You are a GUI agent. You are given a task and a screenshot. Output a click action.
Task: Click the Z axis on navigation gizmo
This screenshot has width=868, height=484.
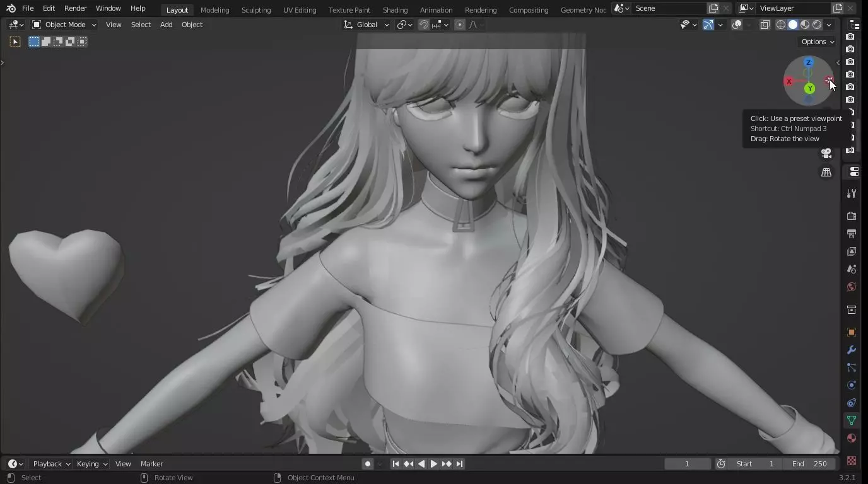tap(808, 62)
